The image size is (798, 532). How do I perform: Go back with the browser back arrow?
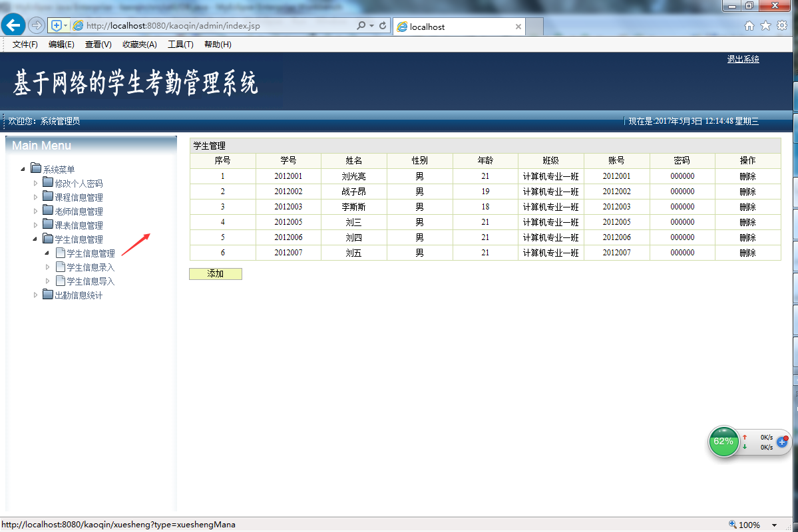point(13,25)
